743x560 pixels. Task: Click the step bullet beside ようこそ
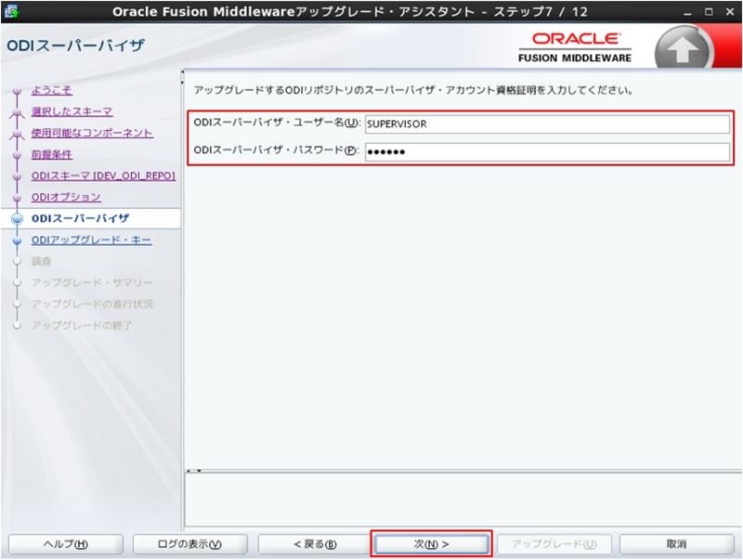18,90
